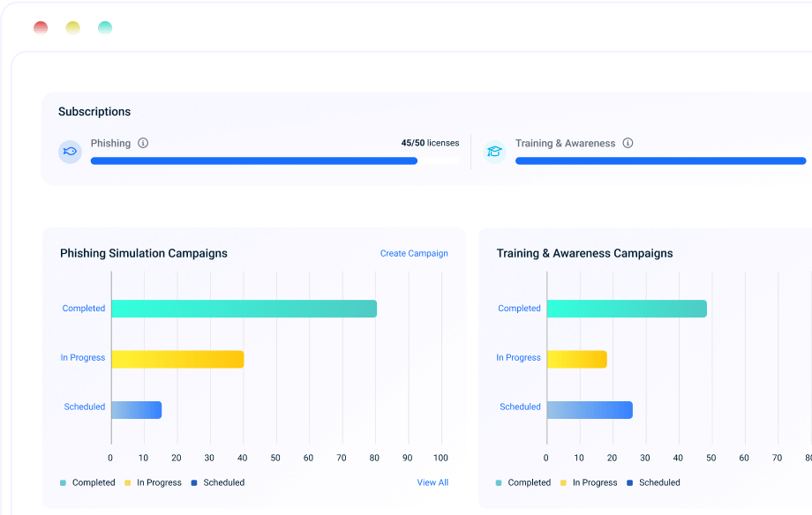The image size is (812, 515).
Task: Click the green window dot
Action: click(x=105, y=28)
